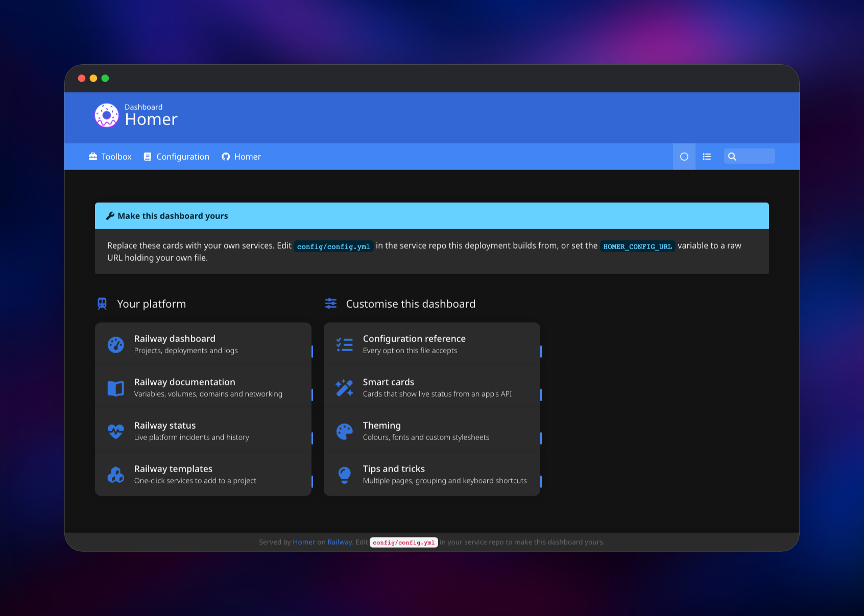Switch layout with the list icon

pos(707,157)
